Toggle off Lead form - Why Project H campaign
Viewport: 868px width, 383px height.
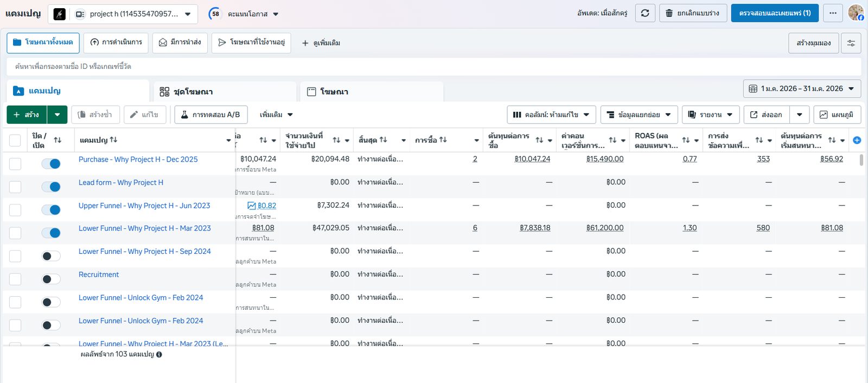click(x=51, y=187)
